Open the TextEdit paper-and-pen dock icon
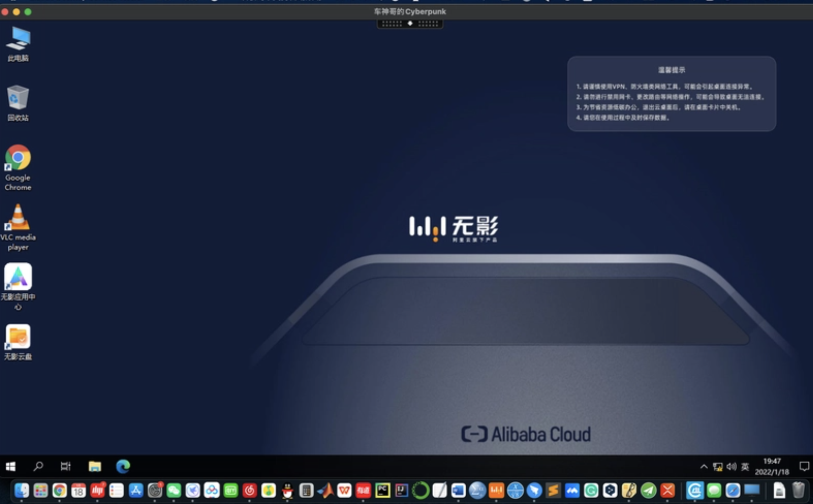Screen dimensions: 813x504 440,490
